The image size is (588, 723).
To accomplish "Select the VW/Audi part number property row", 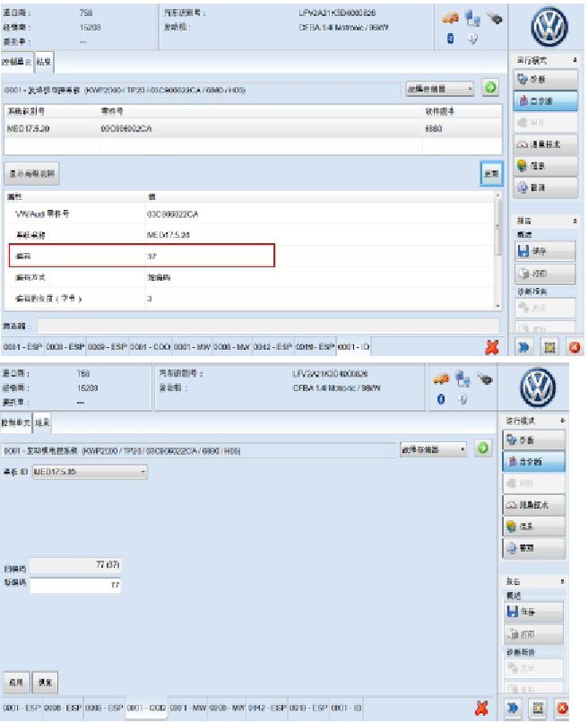I will pyautogui.click(x=249, y=214).
